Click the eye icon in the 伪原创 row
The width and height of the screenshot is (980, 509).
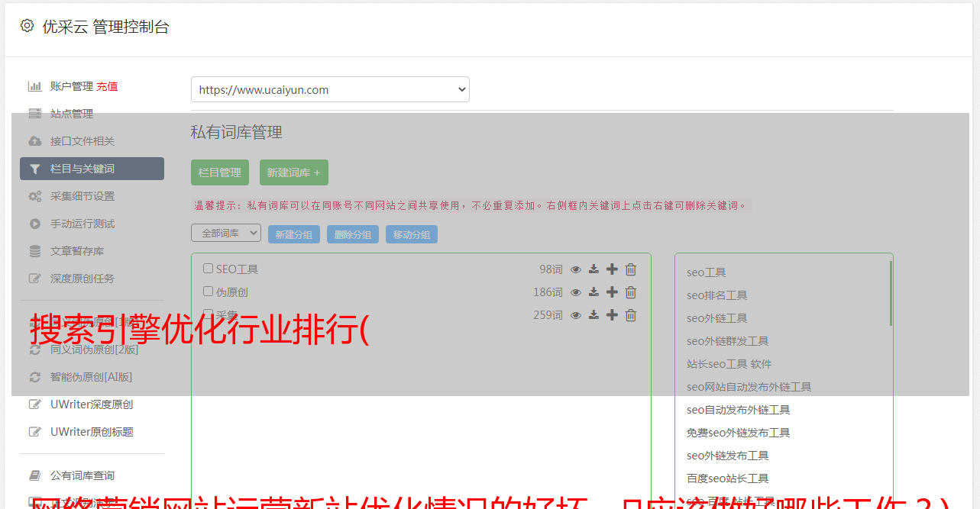[x=576, y=292]
